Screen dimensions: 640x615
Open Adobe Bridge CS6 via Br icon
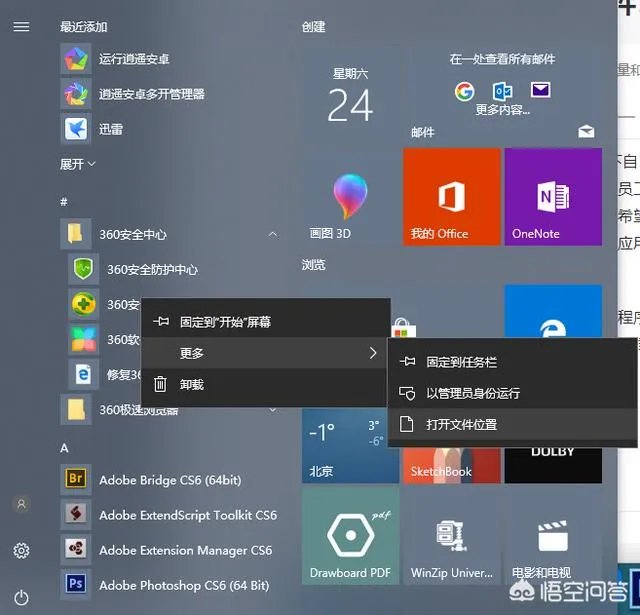pos(76,480)
